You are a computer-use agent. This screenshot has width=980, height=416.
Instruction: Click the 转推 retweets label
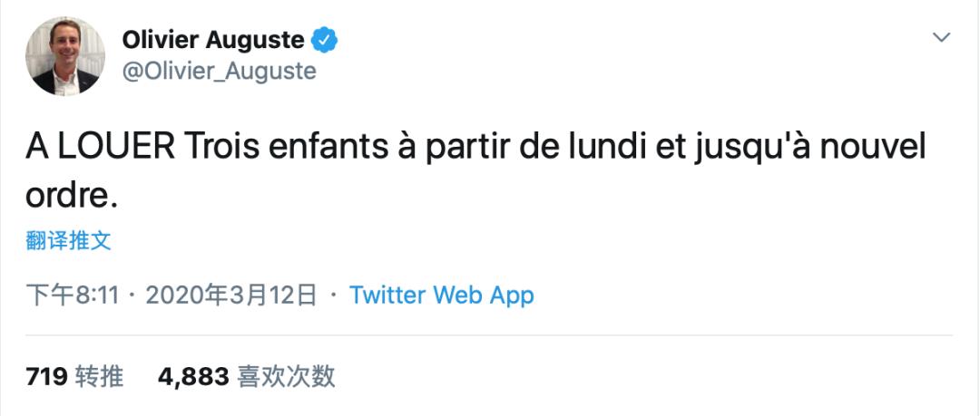102,376
